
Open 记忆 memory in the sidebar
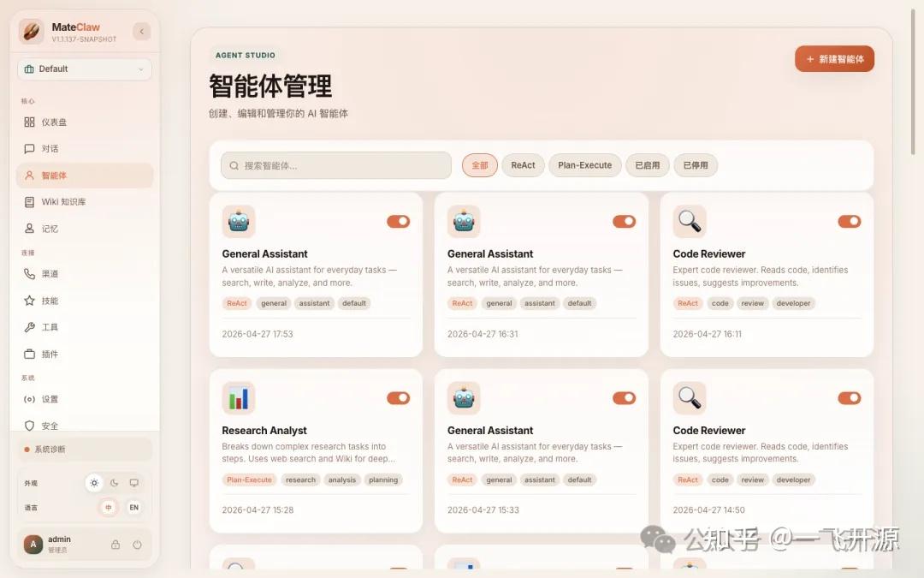click(x=84, y=229)
